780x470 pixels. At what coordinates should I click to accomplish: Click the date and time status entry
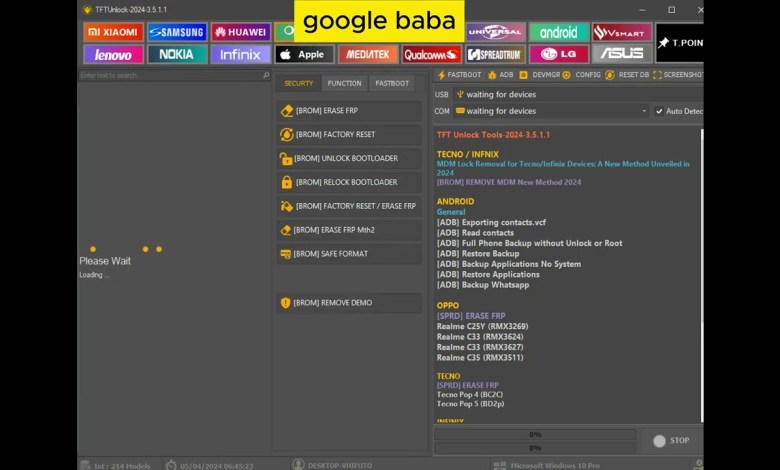(x=209, y=466)
